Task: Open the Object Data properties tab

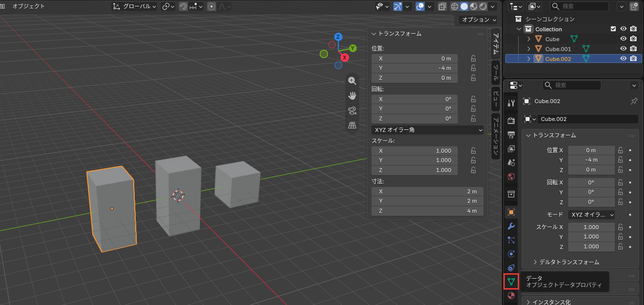Action: click(511, 282)
